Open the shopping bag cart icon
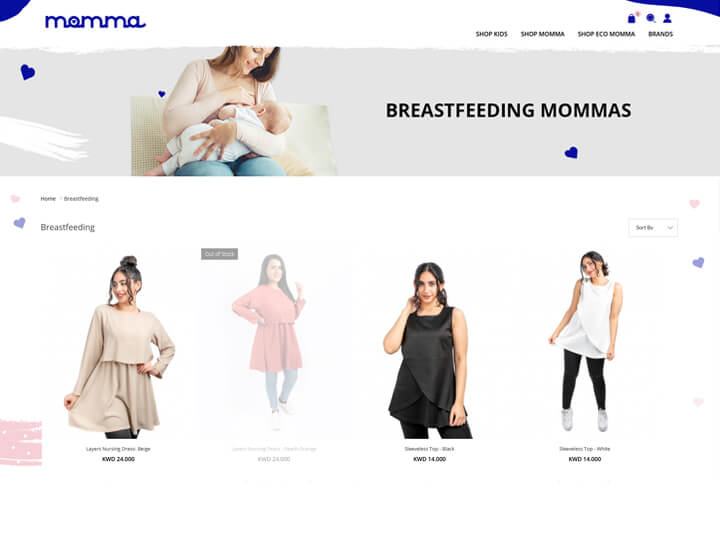This screenshot has width=720, height=550. [632, 18]
